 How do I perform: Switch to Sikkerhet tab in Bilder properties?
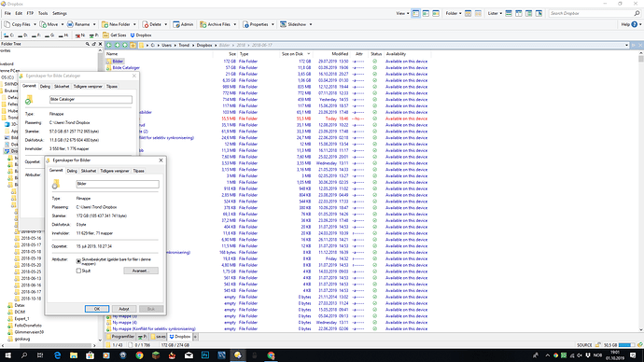pos(89,171)
